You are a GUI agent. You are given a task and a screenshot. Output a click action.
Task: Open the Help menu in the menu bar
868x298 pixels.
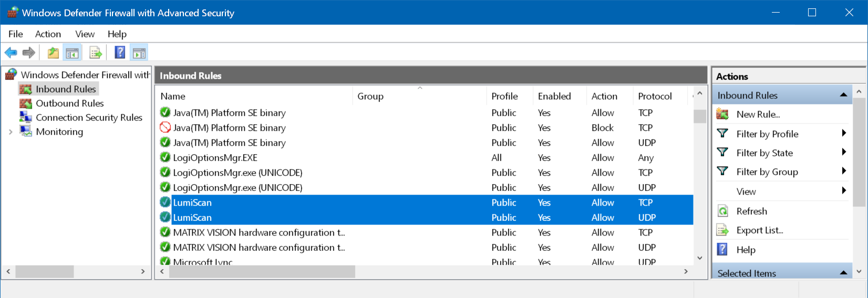click(117, 34)
